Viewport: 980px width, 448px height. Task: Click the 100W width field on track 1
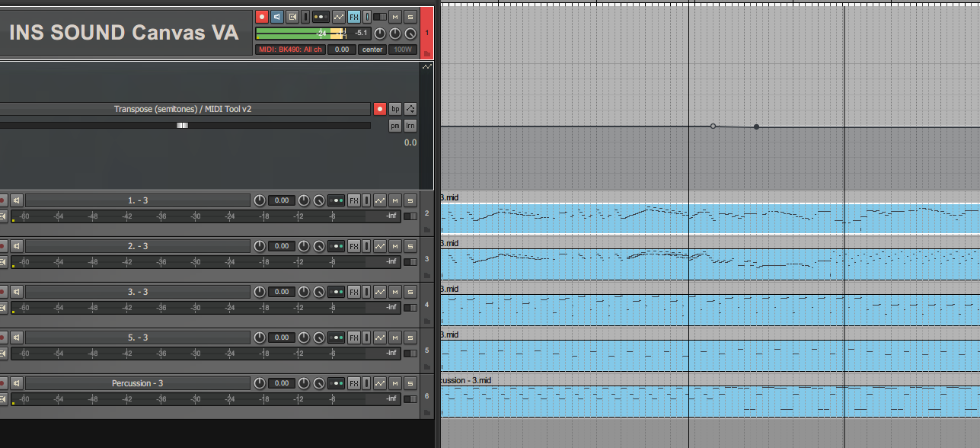[403, 50]
